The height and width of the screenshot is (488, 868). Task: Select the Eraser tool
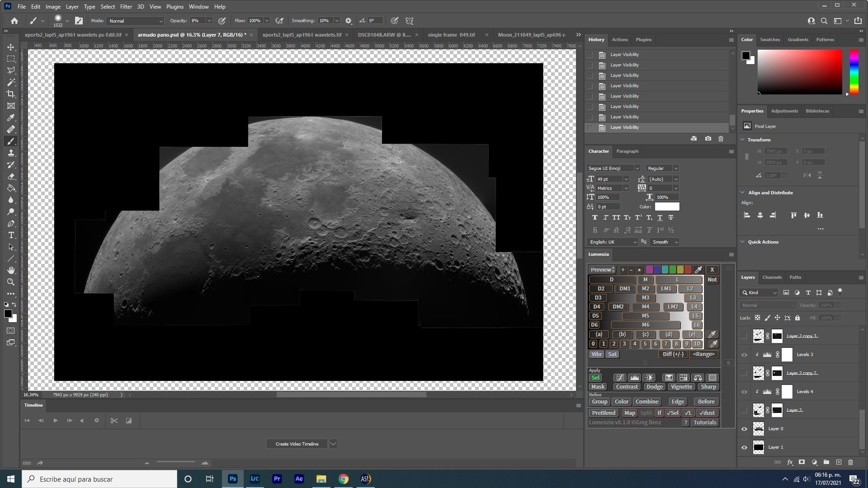point(11,176)
